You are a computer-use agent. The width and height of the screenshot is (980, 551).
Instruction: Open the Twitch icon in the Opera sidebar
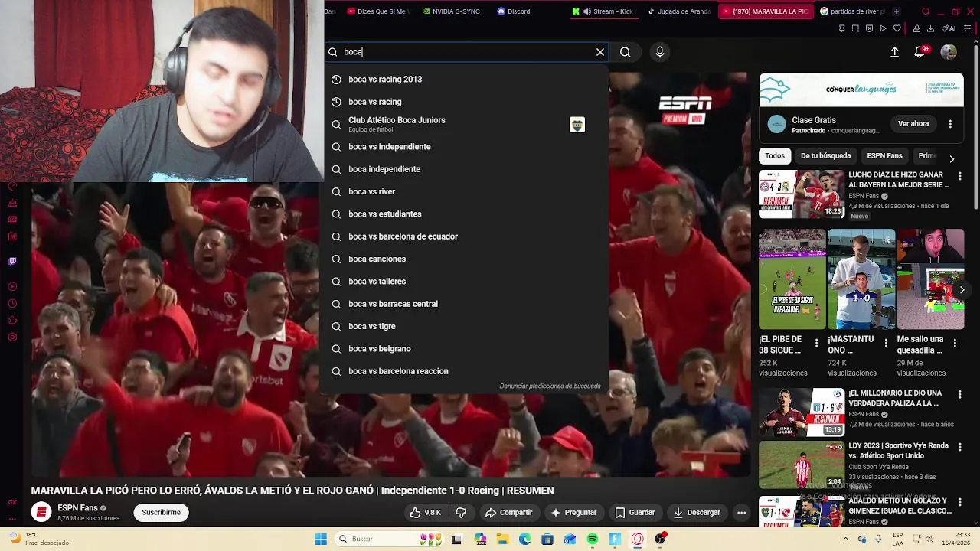(12, 261)
